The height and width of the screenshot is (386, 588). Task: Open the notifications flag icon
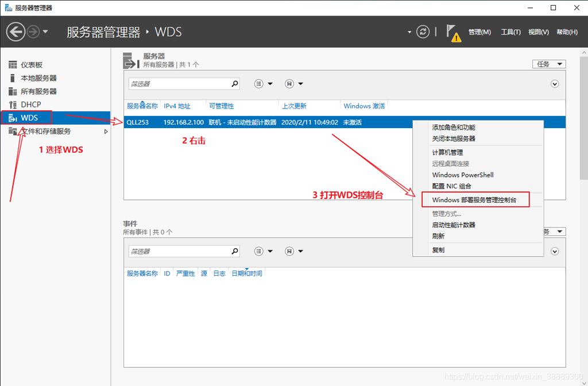[452, 32]
